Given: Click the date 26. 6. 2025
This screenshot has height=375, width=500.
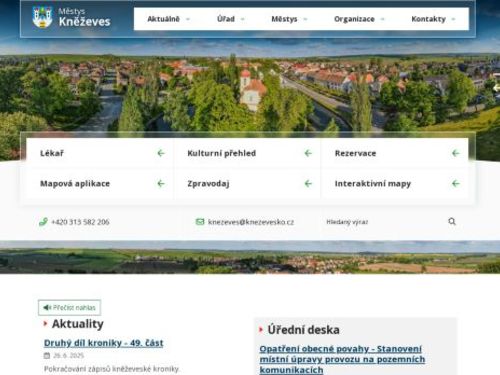Looking at the screenshot, I should [68, 356].
